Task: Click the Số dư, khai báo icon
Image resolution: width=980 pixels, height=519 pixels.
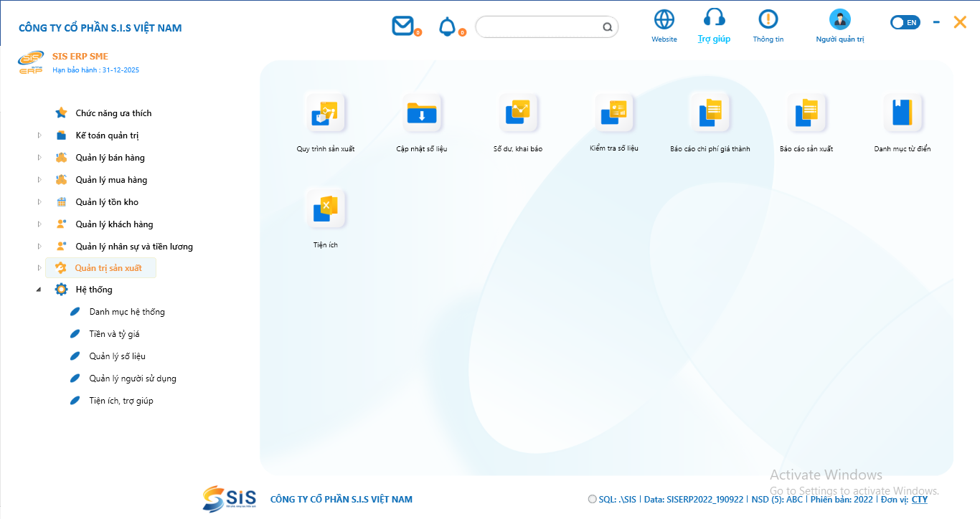Action: click(518, 113)
